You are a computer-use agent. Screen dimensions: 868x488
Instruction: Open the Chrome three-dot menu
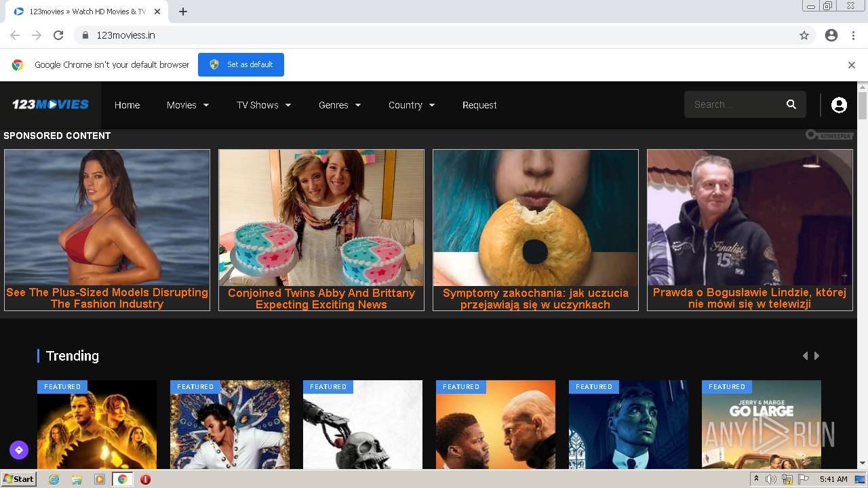coord(853,35)
